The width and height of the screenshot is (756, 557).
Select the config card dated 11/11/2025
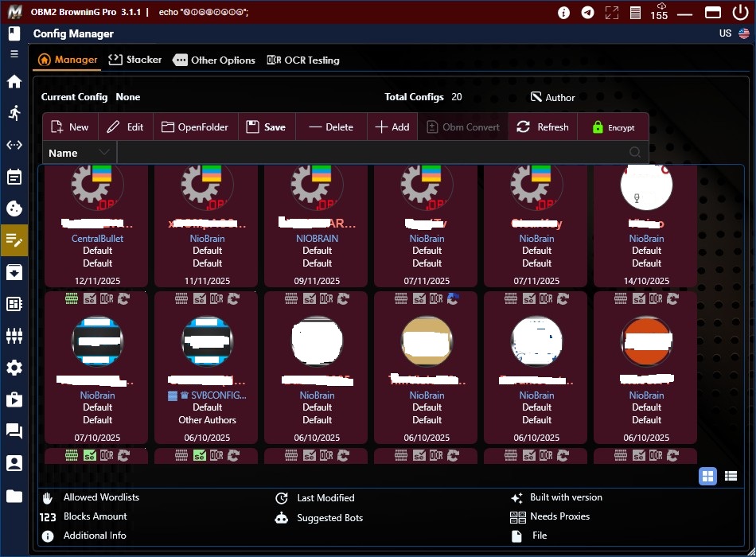(x=206, y=226)
